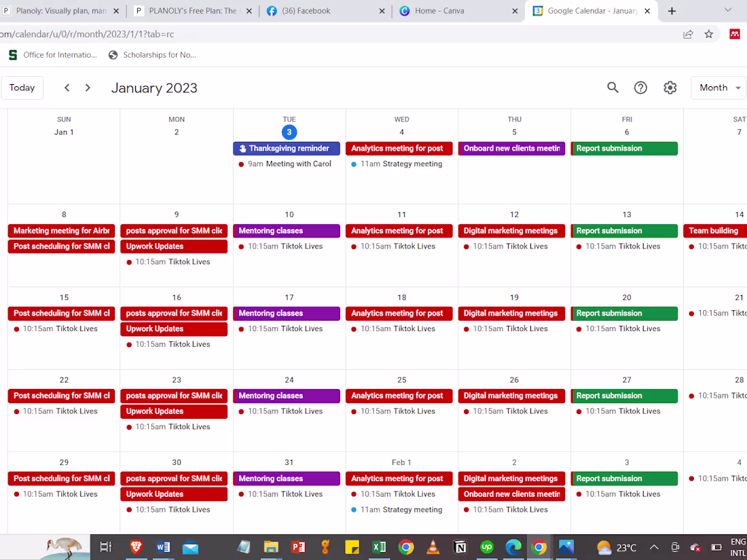Open Google Calendar search
Screen dimensions: 747x560
tap(613, 88)
